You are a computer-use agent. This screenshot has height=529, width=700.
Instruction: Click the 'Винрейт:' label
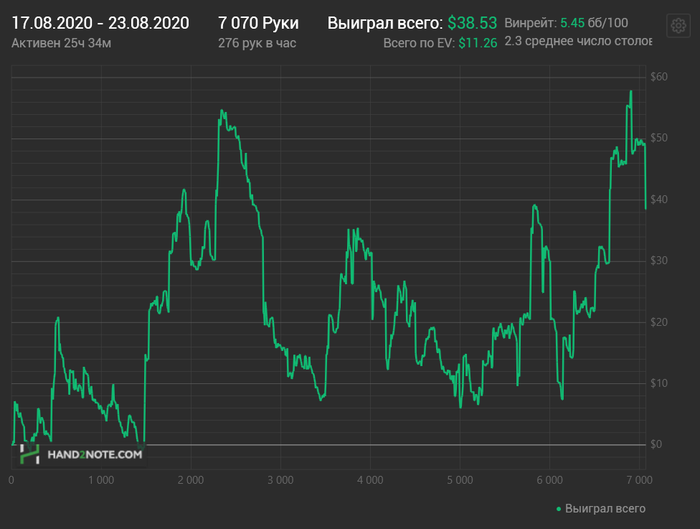coord(531,23)
